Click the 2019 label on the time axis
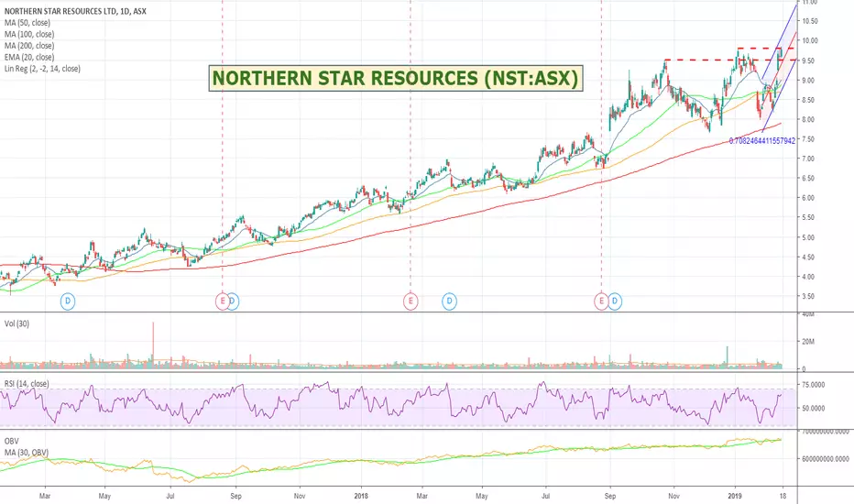Screen dimensions: 854x504 point(735,496)
